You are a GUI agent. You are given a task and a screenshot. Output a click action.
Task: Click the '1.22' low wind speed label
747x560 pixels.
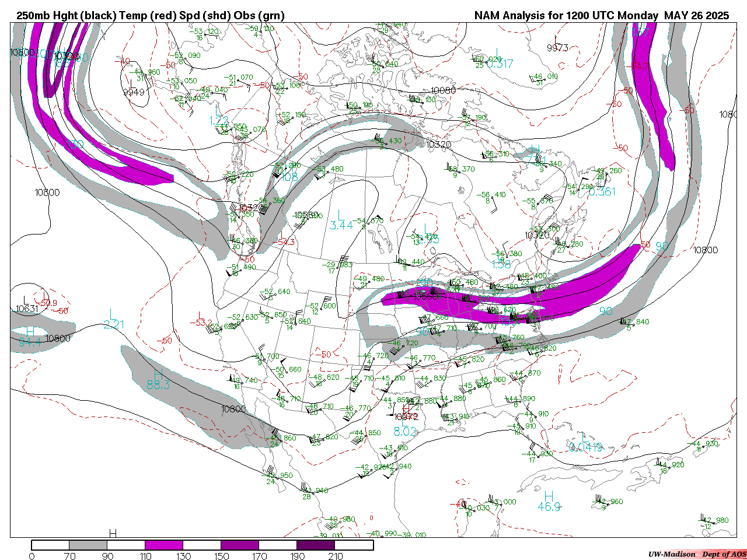click(x=219, y=121)
